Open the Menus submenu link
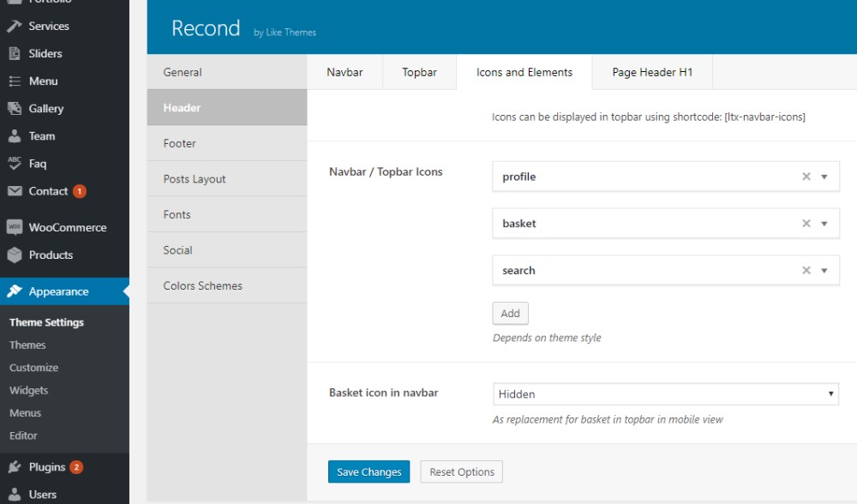 point(25,412)
